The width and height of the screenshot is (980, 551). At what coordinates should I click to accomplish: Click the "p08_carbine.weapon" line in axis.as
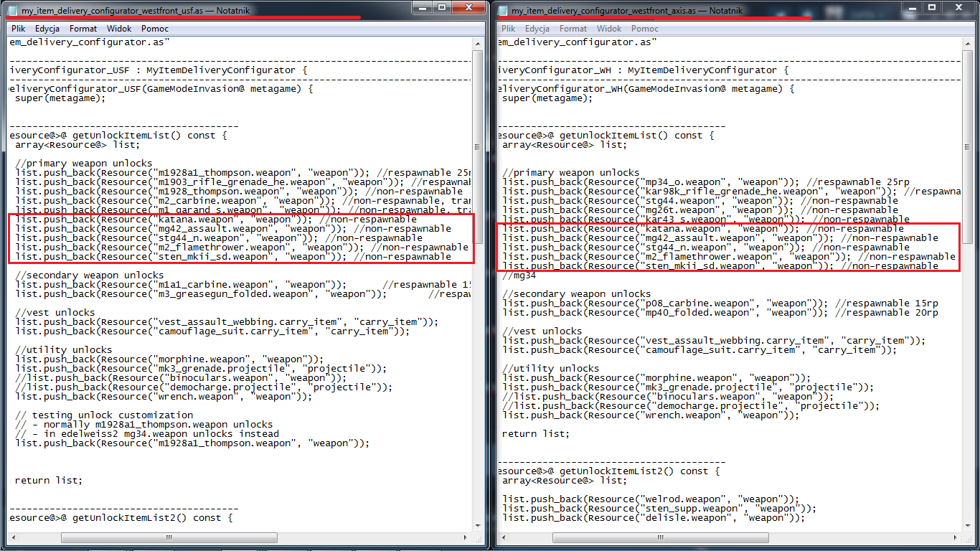720,303
